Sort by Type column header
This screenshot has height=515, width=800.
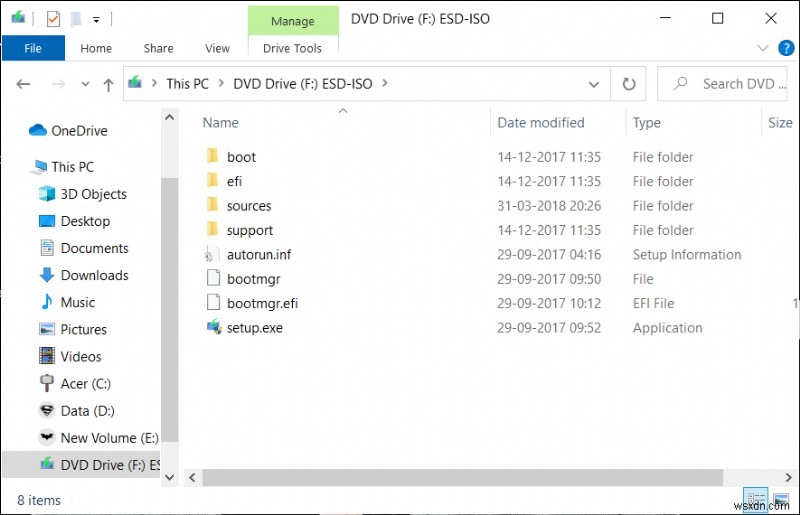point(646,122)
